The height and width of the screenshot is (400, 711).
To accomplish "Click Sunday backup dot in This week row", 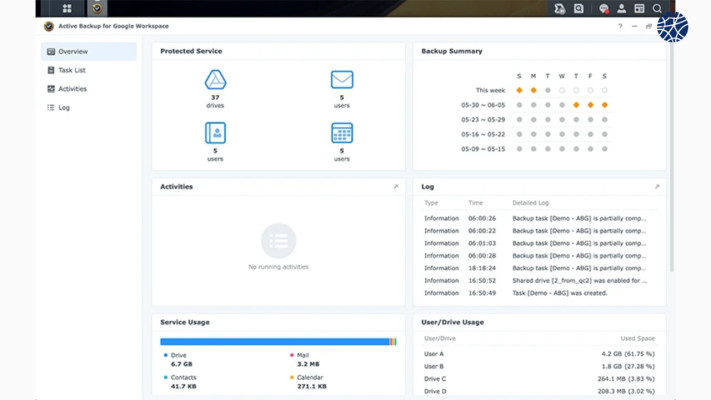I will [x=519, y=90].
